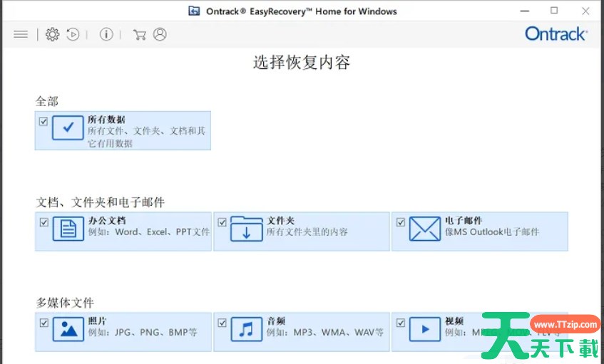
Task: Toggle the 音频 checkbox
Action: [222, 323]
